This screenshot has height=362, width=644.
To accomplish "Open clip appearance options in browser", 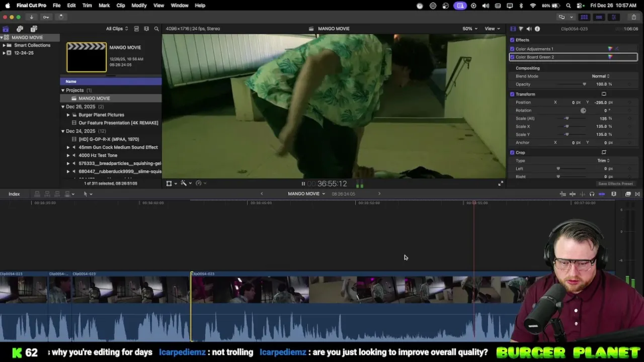I will click(x=146, y=29).
